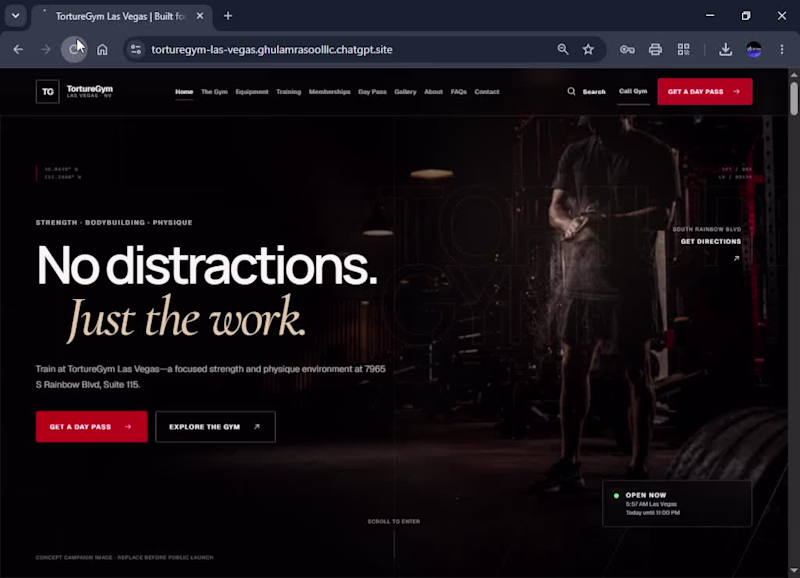Open a new tab with plus button
This screenshot has width=800, height=578.
[x=228, y=16]
